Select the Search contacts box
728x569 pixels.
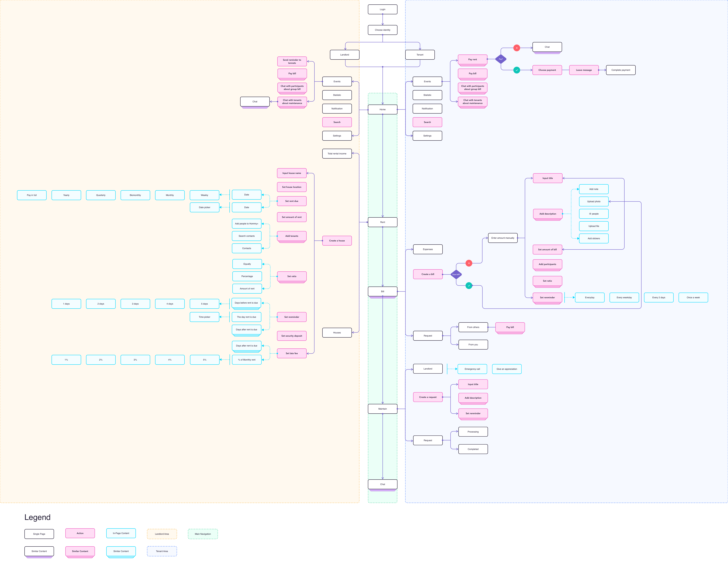pos(247,236)
